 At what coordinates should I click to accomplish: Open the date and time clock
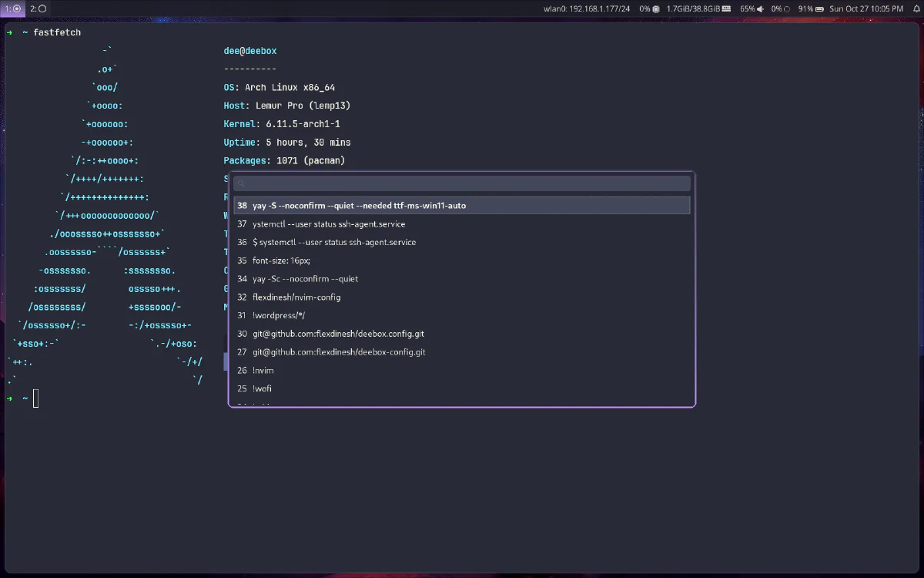(866, 8)
